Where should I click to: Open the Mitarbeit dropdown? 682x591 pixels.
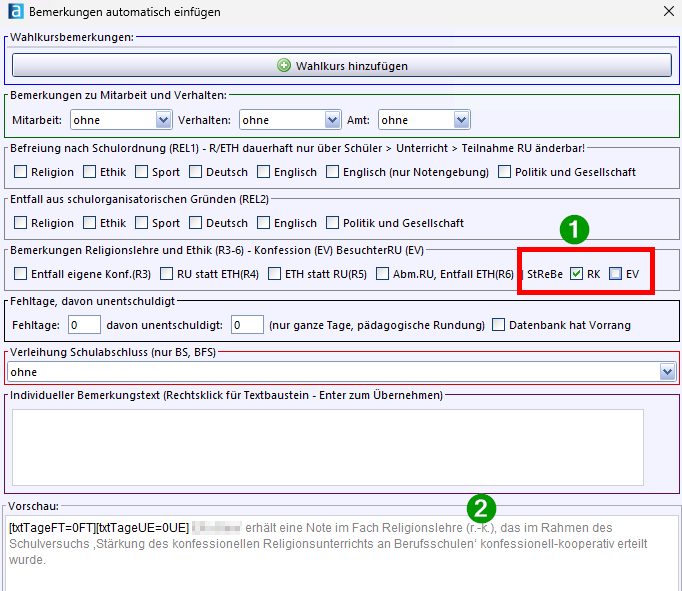164,120
